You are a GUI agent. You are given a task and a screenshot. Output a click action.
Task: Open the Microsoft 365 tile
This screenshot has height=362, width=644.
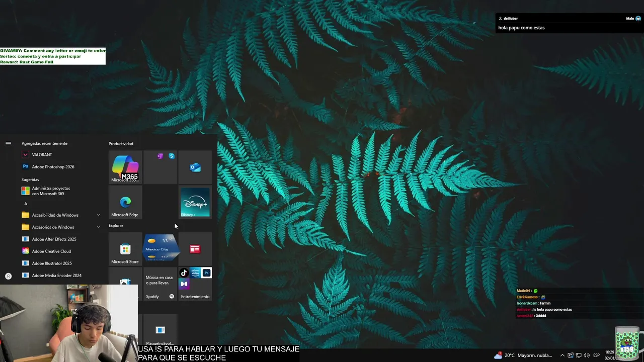tap(125, 167)
